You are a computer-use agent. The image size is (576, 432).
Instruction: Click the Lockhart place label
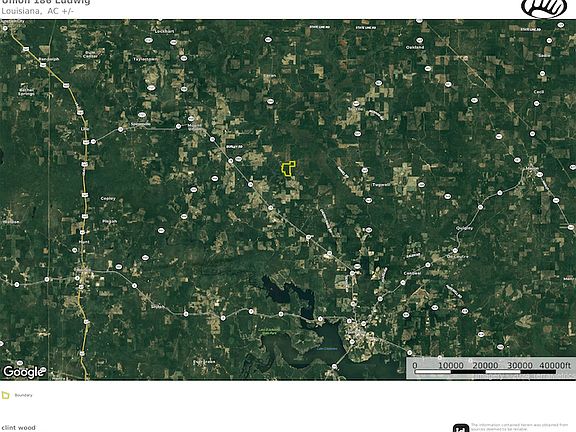point(164,32)
